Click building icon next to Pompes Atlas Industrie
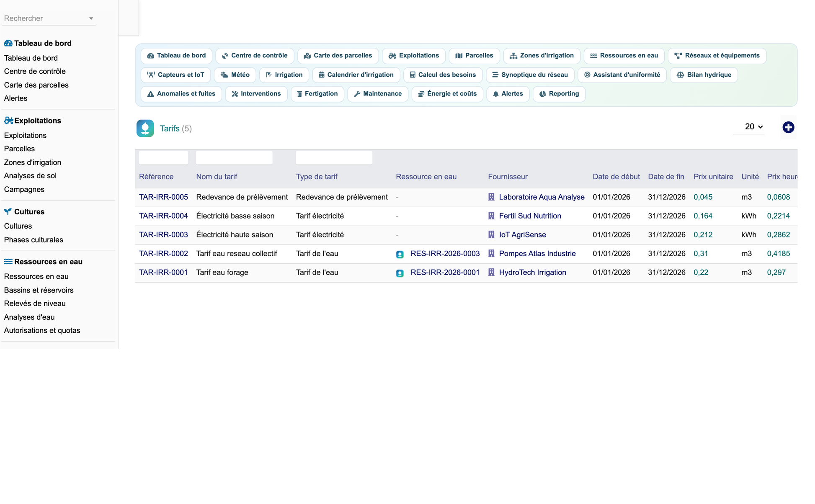 click(491, 253)
